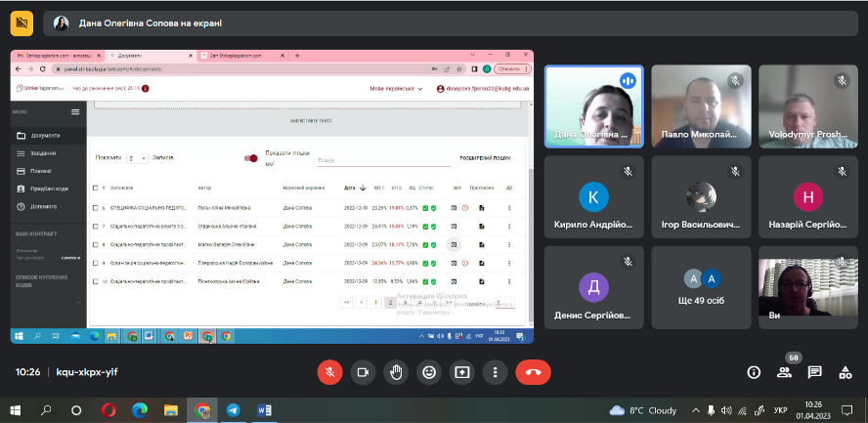
Task: Toggle the camera off
Action: (x=363, y=372)
